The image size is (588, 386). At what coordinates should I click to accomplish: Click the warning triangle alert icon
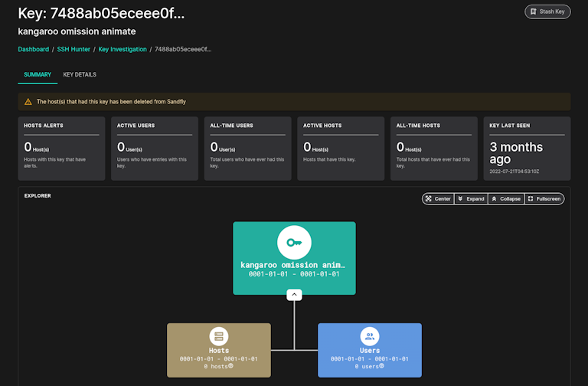coord(28,101)
